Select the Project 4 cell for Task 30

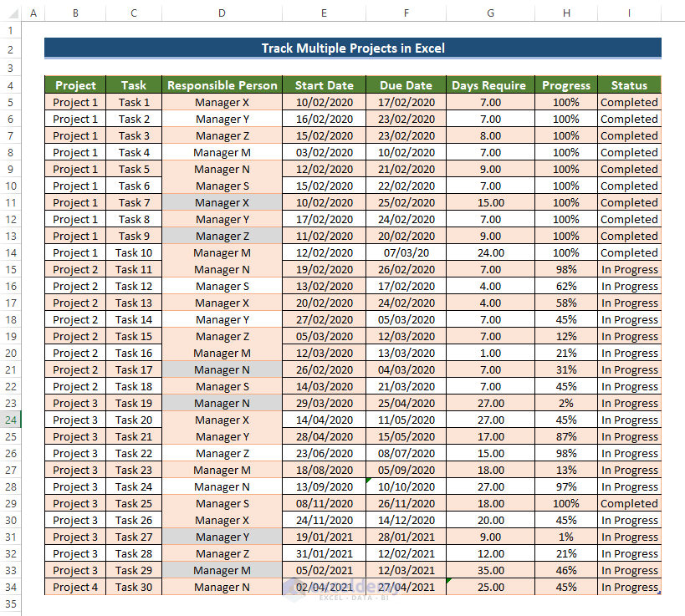[75, 587]
